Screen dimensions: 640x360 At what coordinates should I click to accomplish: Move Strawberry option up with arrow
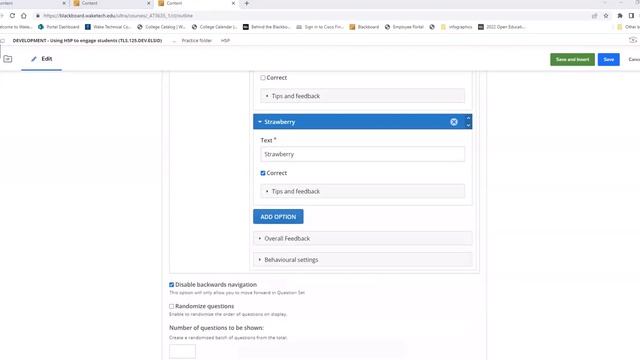point(468,118)
